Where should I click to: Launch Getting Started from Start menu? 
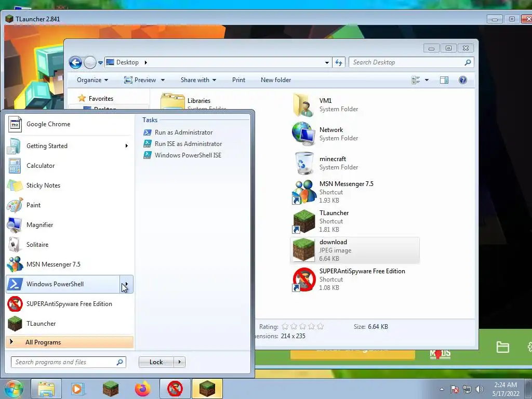[70, 146]
